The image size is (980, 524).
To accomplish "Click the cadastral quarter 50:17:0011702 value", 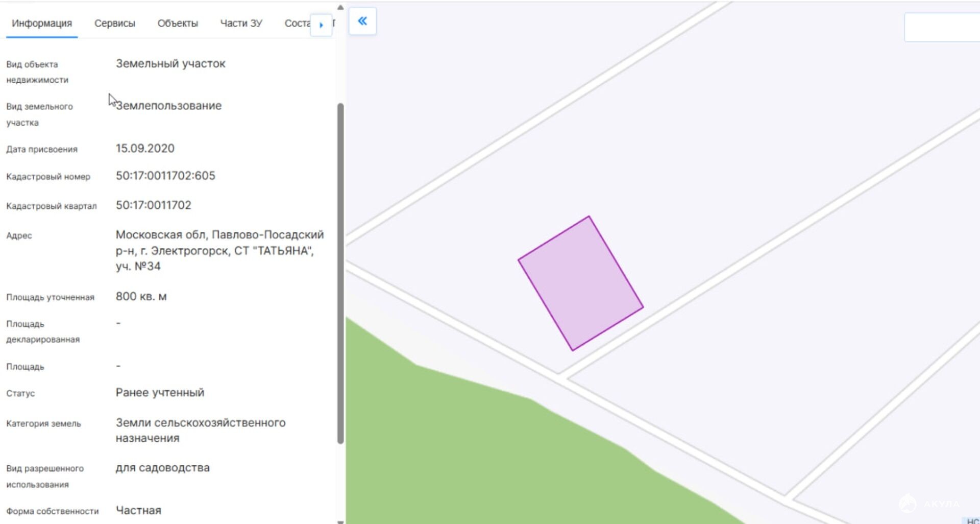I will point(153,205).
